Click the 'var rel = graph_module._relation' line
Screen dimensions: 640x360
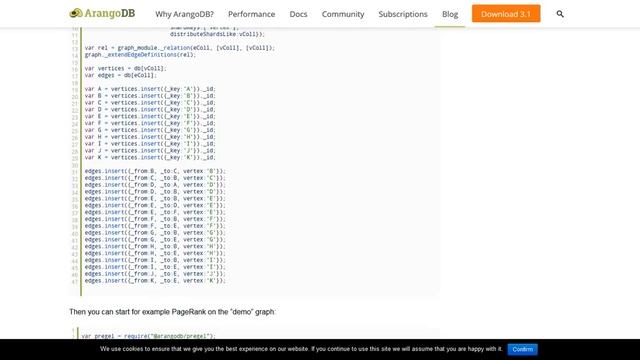click(180, 48)
